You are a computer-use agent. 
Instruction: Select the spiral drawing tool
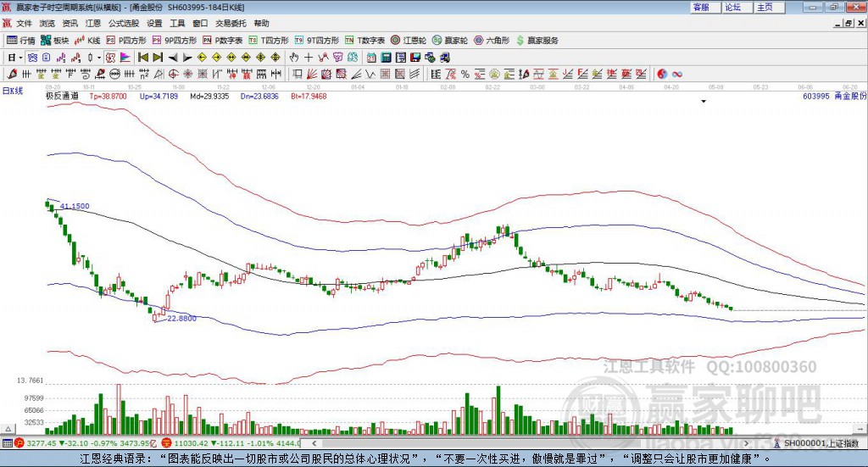click(x=86, y=74)
